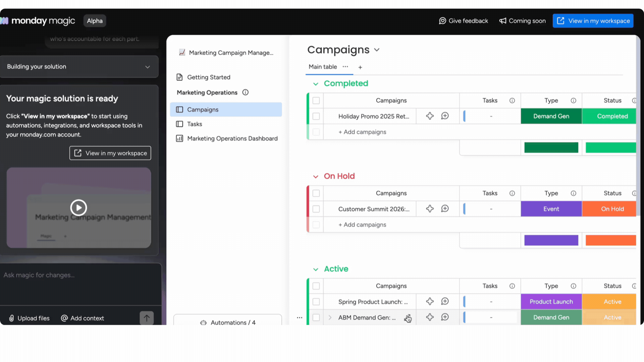Focus the Ask magic for changes field
644x362 pixels.
tap(80, 284)
